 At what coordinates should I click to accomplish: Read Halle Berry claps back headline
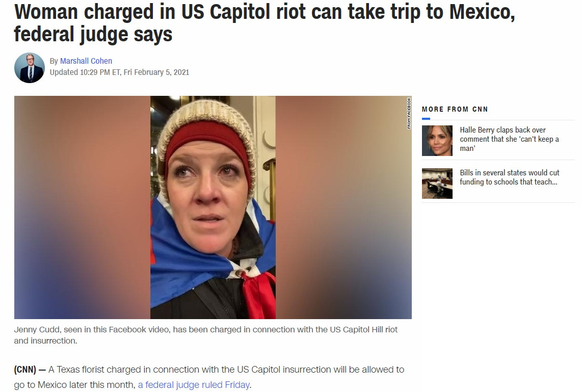point(509,139)
